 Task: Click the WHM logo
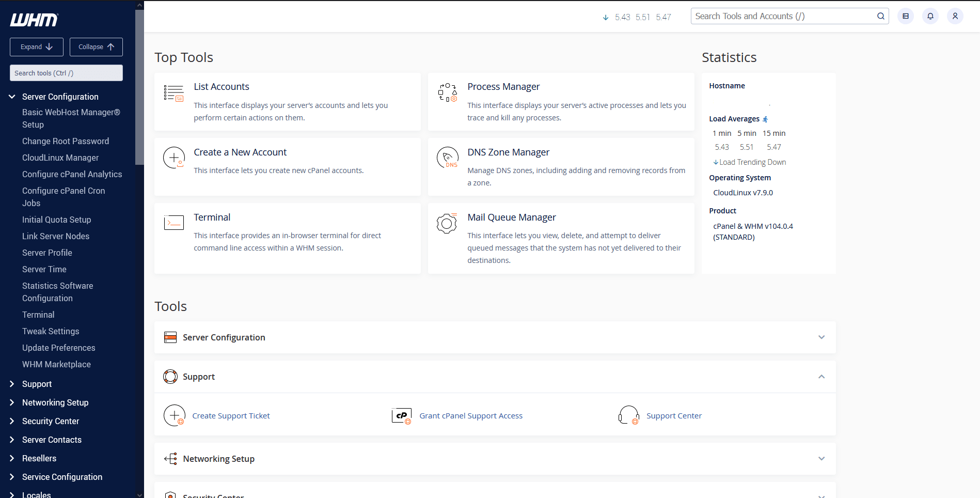coord(34,20)
